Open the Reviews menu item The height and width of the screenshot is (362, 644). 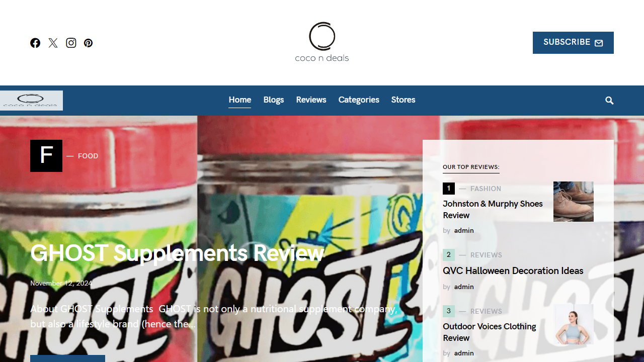click(311, 100)
